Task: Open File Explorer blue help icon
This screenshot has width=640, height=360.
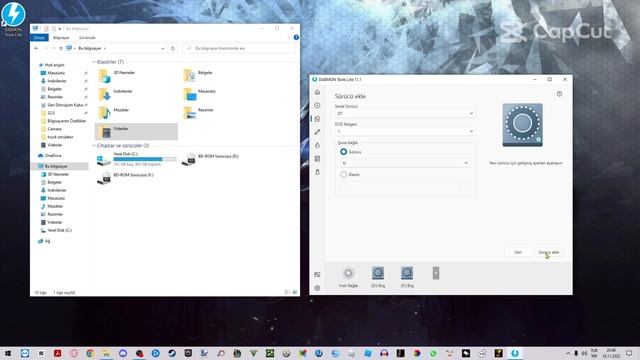Action: pos(296,38)
